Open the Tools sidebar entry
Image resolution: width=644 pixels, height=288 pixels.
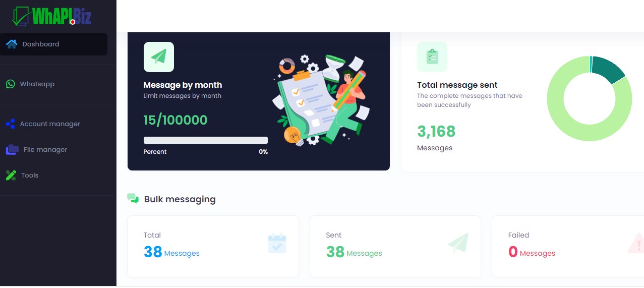click(x=53, y=175)
